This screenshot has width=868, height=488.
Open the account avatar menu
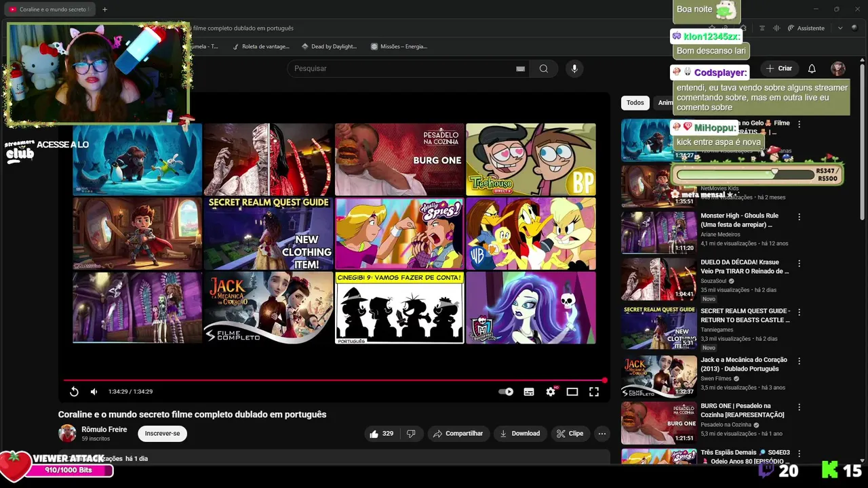[x=838, y=68]
